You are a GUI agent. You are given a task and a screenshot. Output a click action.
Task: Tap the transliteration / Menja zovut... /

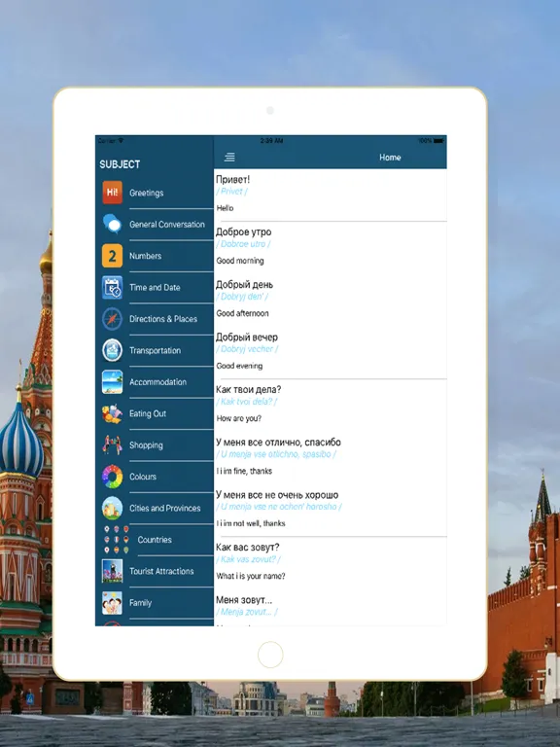pos(247,612)
